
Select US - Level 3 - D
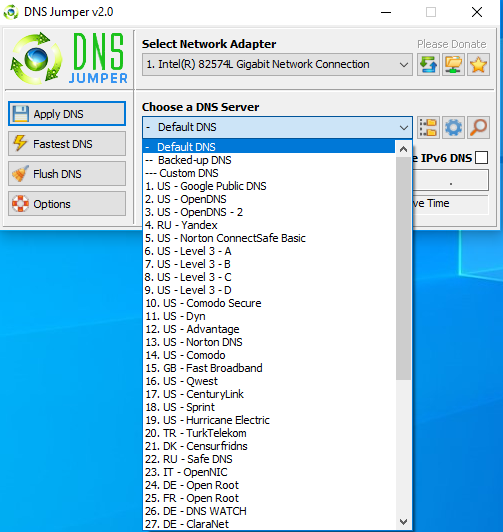(x=269, y=290)
